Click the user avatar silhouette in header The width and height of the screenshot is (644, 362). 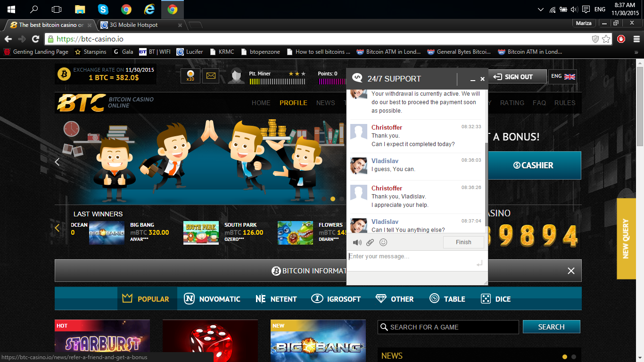(236, 76)
